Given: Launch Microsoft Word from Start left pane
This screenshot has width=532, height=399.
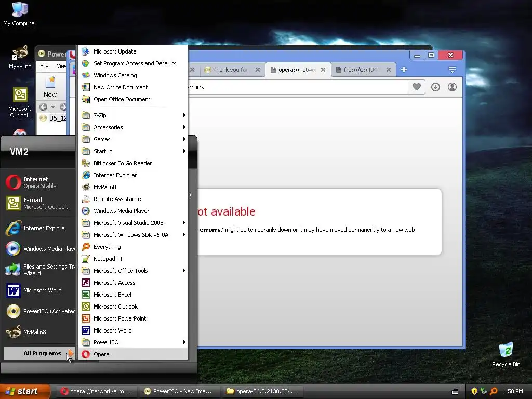Looking at the screenshot, I should point(39,290).
